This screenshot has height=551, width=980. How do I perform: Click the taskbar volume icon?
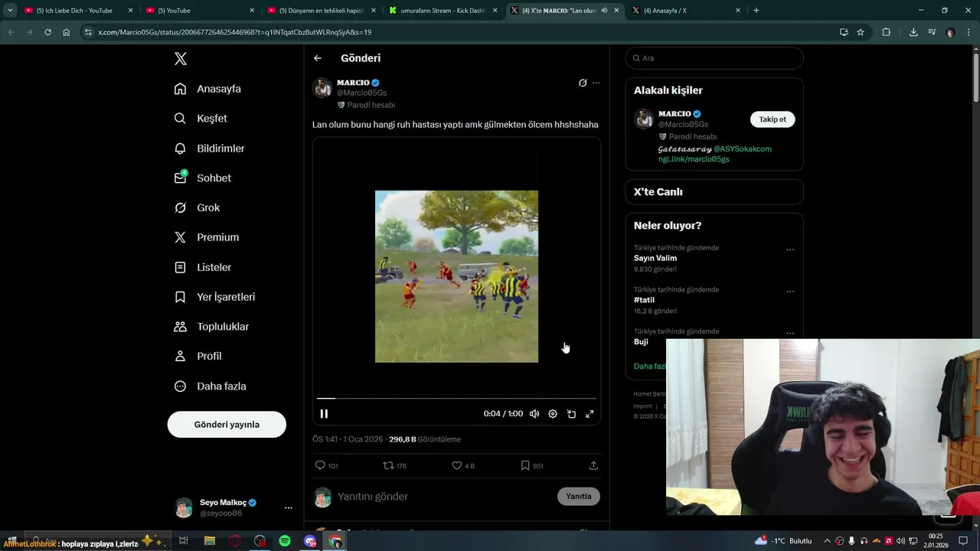click(900, 541)
